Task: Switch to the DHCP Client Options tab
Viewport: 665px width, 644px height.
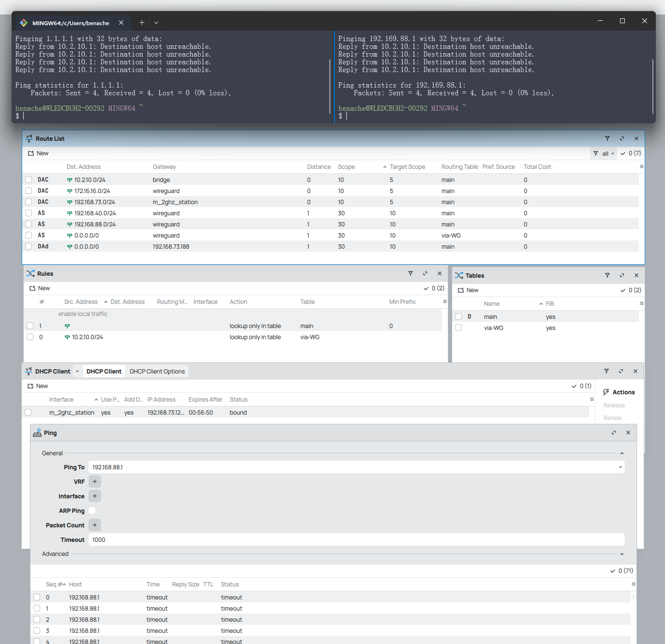Action: 157,371
